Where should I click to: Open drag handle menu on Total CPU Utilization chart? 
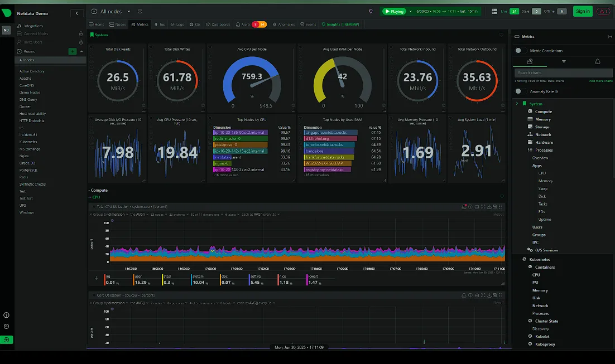click(501, 206)
